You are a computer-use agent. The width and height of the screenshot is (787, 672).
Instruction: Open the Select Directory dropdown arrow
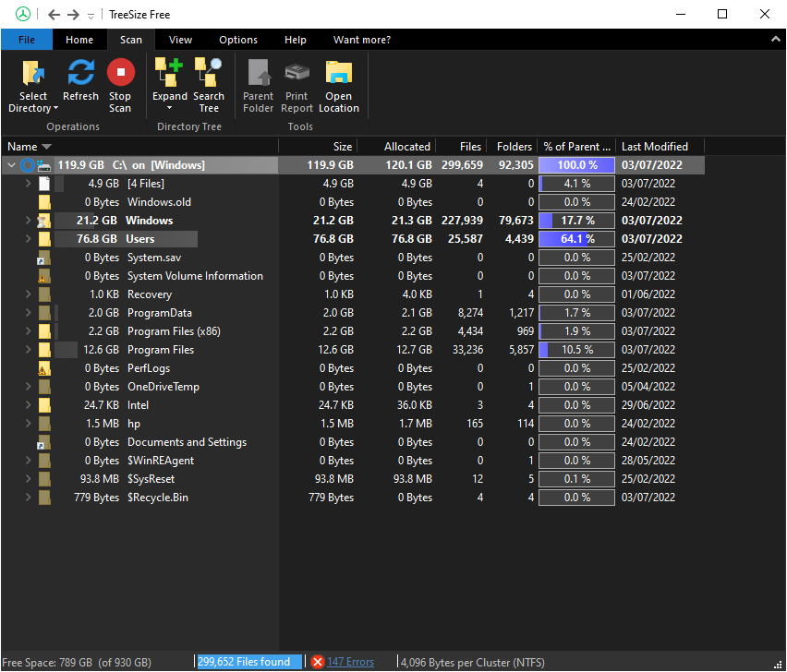pyautogui.click(x=55, y=108)
